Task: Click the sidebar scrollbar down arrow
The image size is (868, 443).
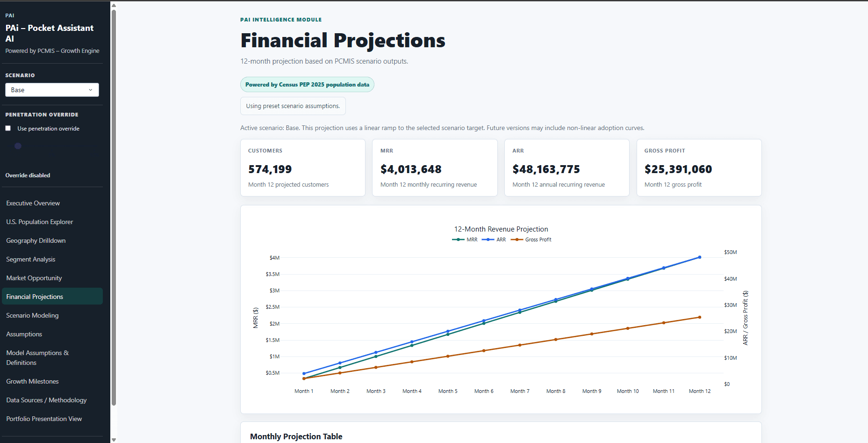Action: tap(114, 440)
